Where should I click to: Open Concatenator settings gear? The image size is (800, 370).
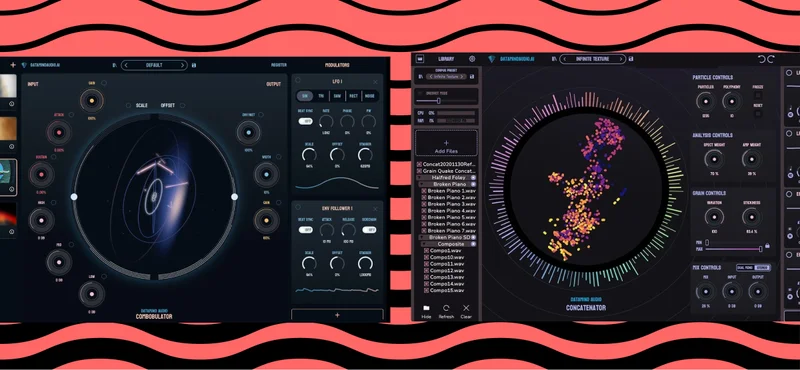472,59
